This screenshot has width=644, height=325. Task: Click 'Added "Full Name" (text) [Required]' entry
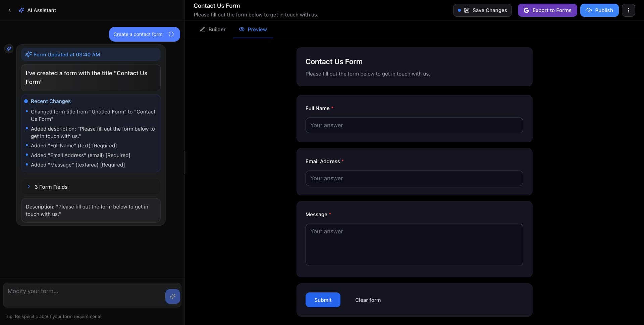pos(74,146)
